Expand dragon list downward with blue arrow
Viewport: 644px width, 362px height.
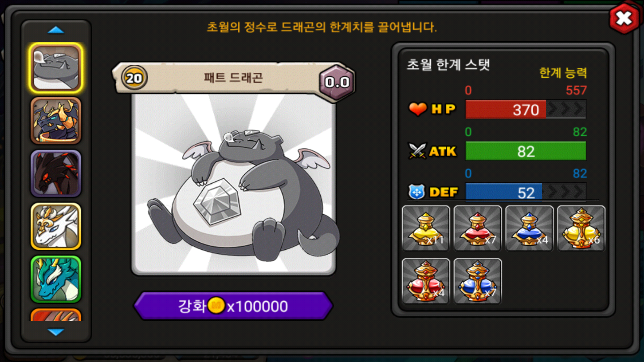point(56,332)
